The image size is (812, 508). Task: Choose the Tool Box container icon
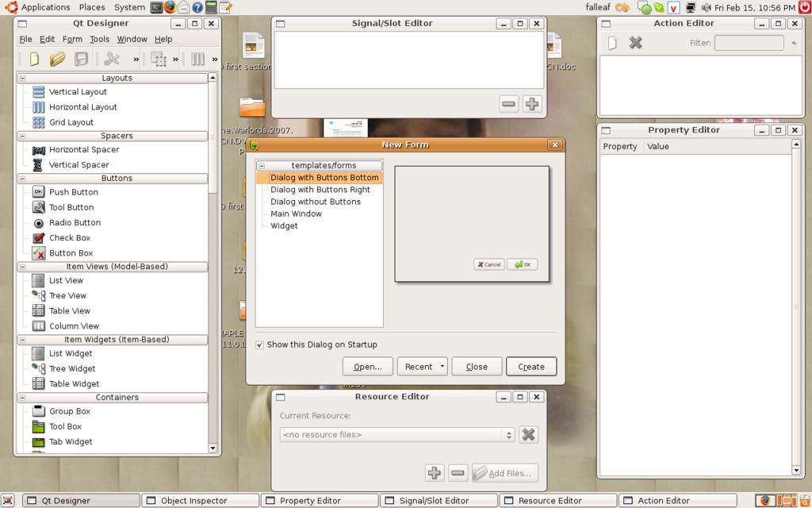coord(38,426)
